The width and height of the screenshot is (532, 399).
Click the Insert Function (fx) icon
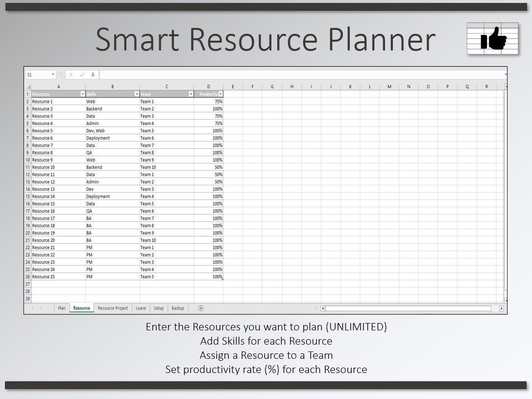pyautogui.click(x=93, y=75)
